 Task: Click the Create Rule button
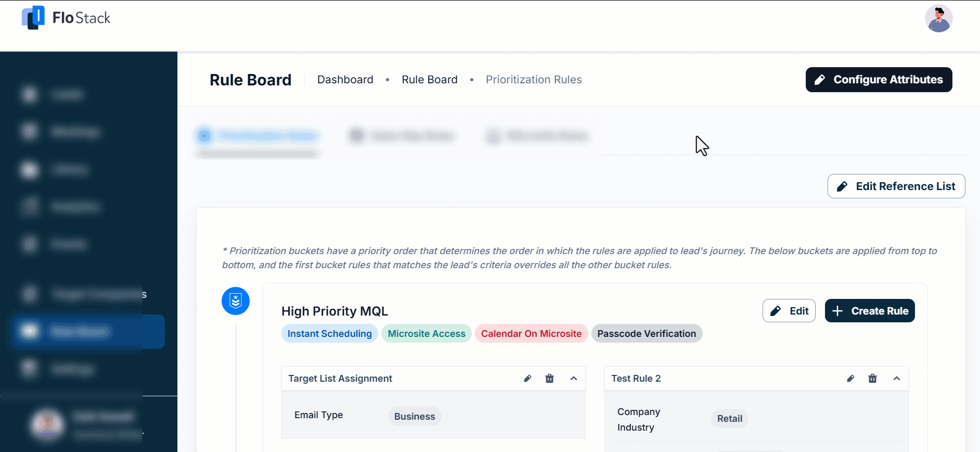(869, 311)
